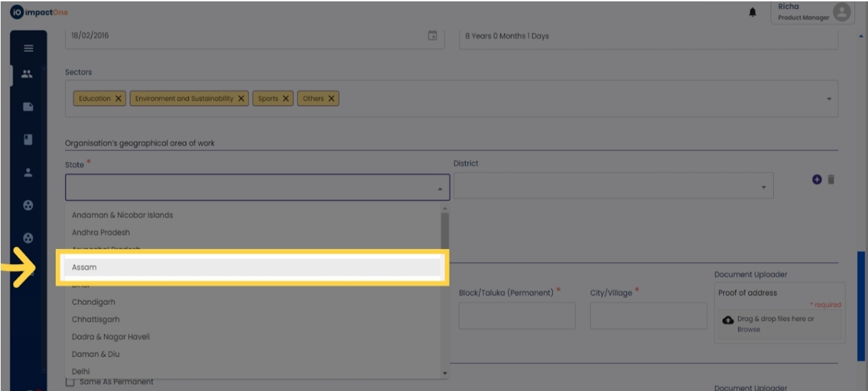Expand the District dropdown

[764, 187]
